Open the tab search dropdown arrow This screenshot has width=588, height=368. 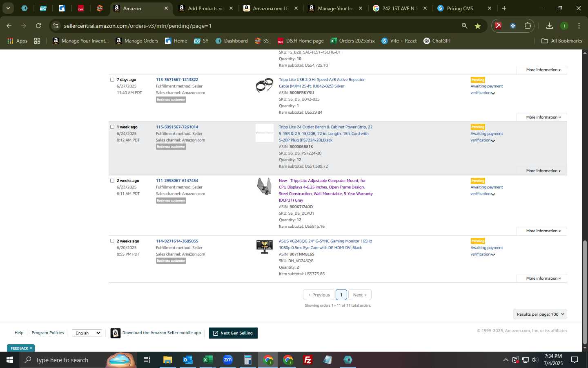point(8,8)
